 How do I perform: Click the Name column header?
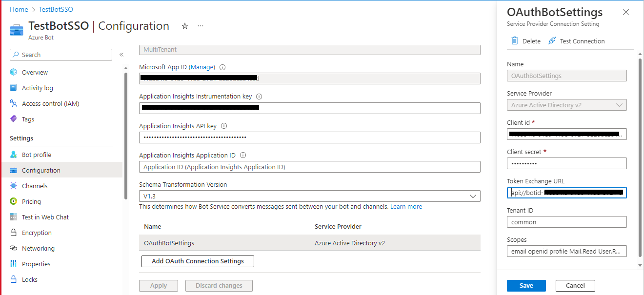152,226
